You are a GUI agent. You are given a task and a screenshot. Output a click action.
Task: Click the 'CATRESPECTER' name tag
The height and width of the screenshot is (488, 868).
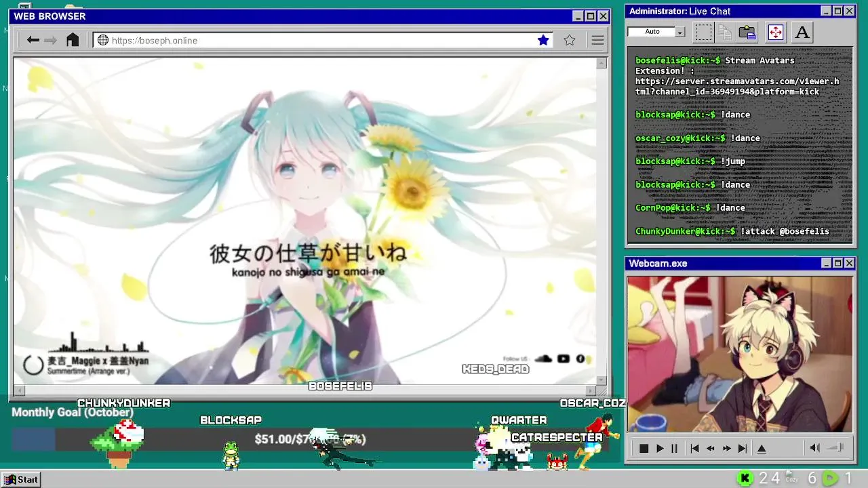[x=557, y=438]
